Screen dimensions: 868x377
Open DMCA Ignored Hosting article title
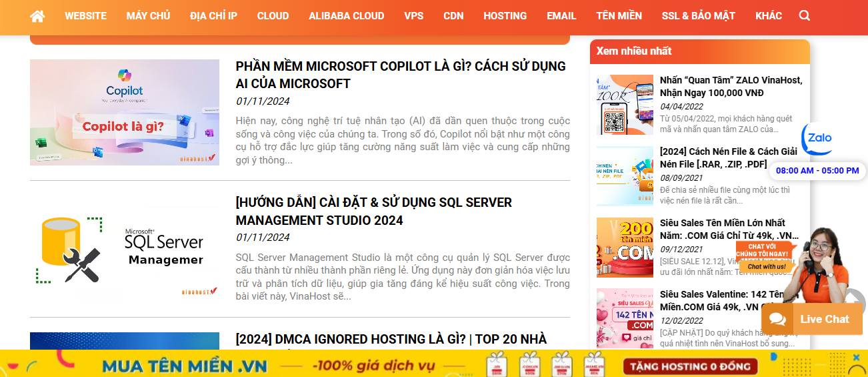coord(391,339)
